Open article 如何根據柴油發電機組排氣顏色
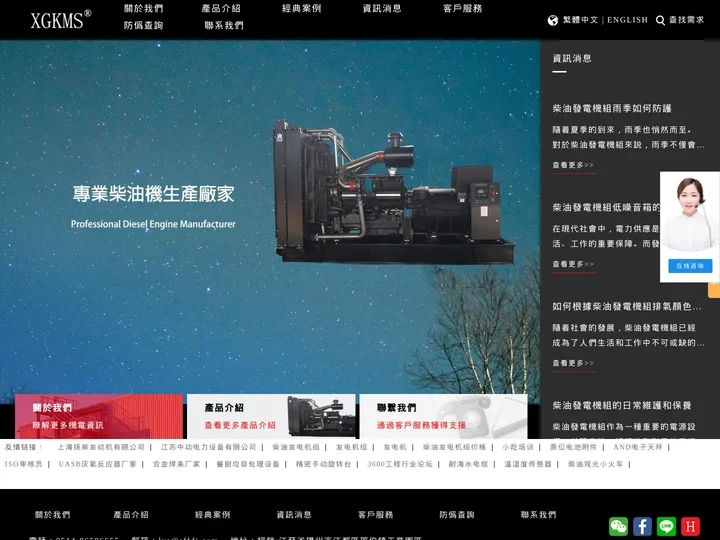Image resolution: width=720 pixels, height=540 pixels. [627, 306]
